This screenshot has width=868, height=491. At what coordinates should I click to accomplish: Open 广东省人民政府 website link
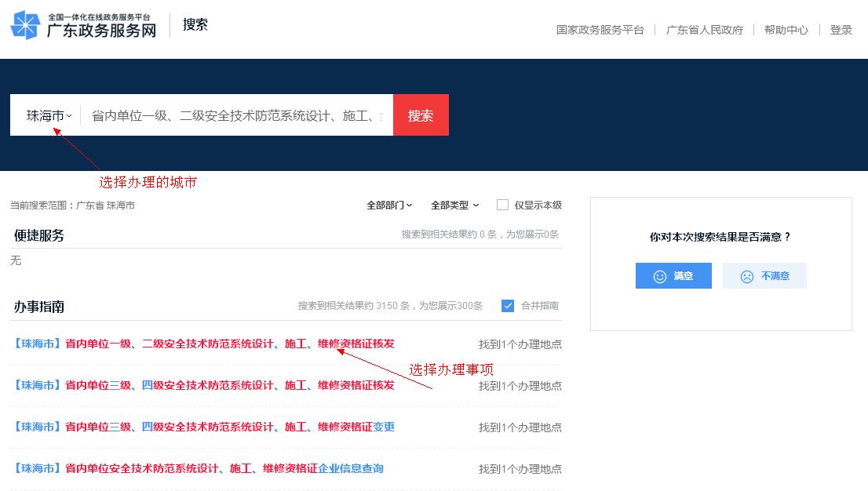point(704,30)
